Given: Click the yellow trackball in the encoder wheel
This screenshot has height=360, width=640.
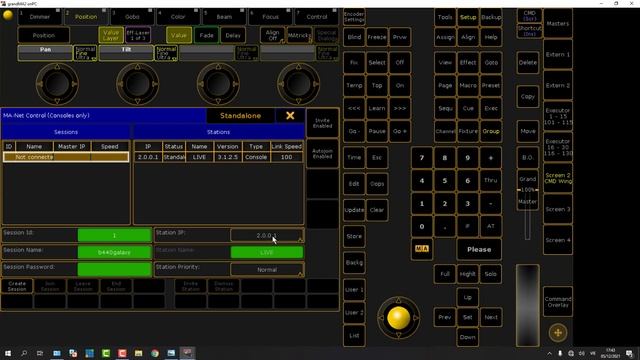Looking at the screenshot, I should point(398,318).
